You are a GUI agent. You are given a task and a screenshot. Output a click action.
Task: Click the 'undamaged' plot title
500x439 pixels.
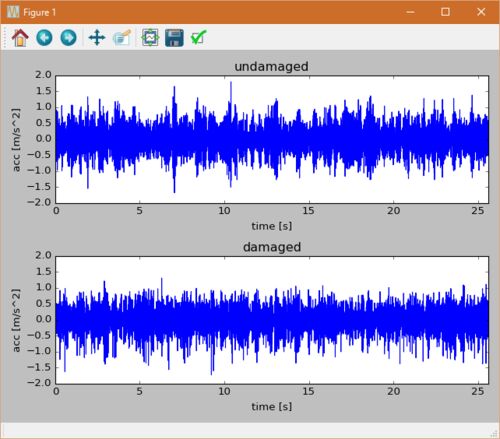click(271, 66)
